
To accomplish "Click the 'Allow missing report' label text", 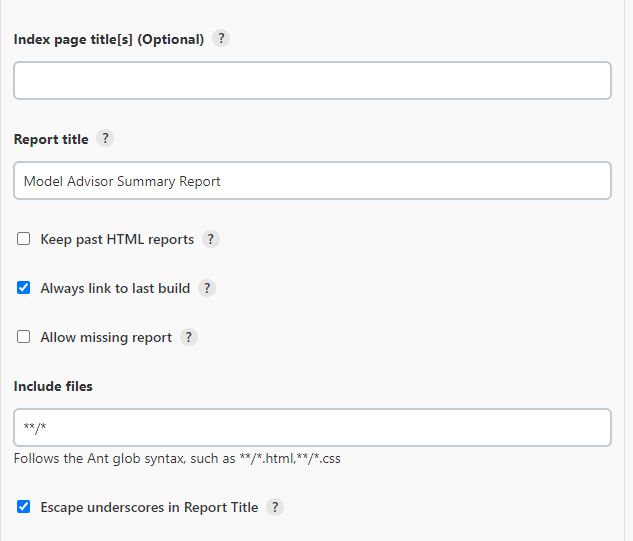I will point(106,337).
